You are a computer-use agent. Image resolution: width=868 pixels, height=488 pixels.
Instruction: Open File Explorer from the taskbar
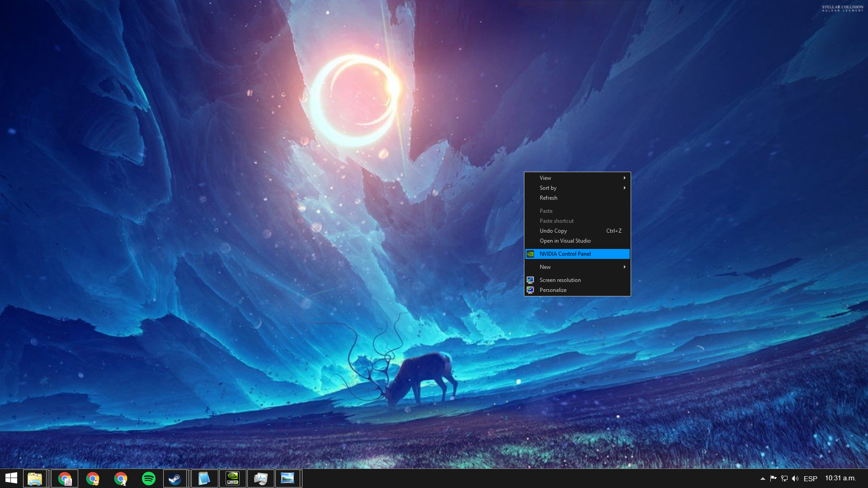point(35,478)
